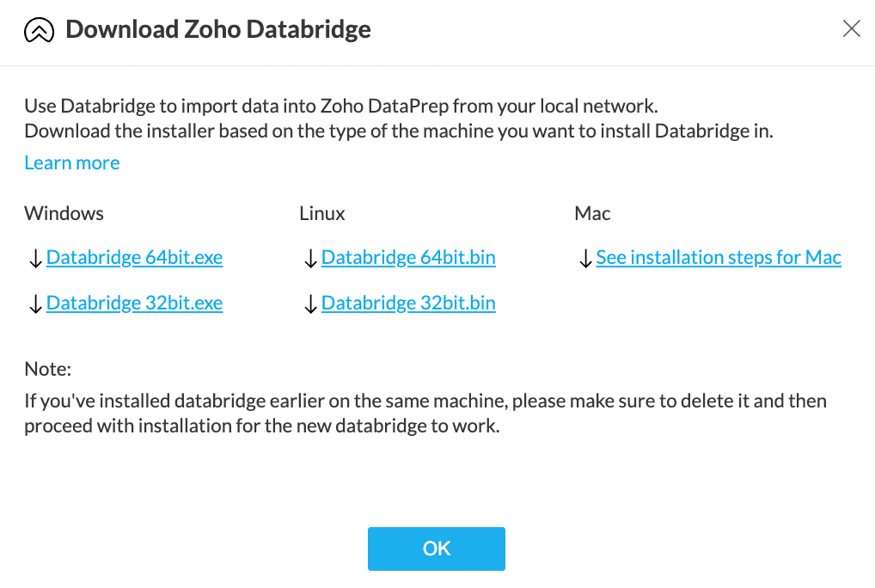This screenshot has width=875, height=588.
Task: Click the reinstall warning paragraph under Note
Action: tap(425, 413)
